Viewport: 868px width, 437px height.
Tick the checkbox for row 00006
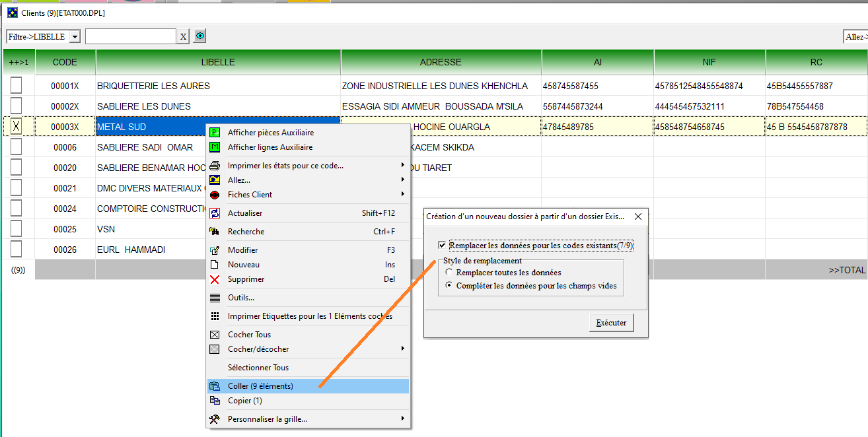click(17, 147)
